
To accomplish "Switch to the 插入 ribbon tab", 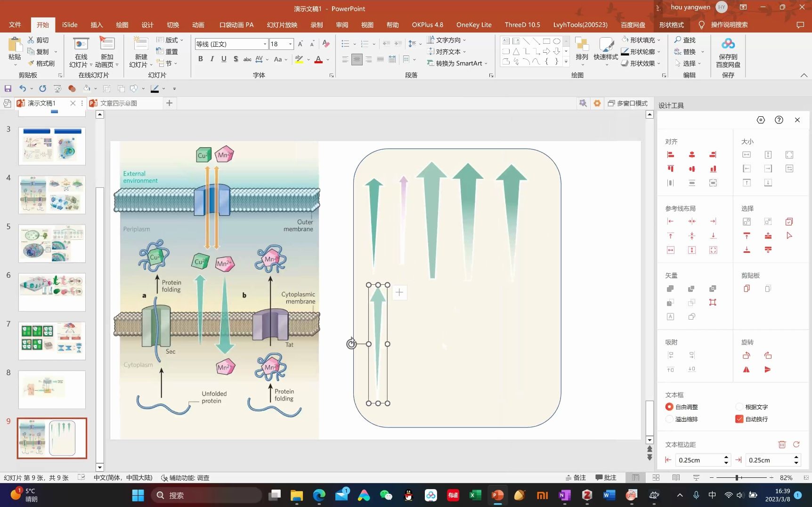I will point(97,24).
